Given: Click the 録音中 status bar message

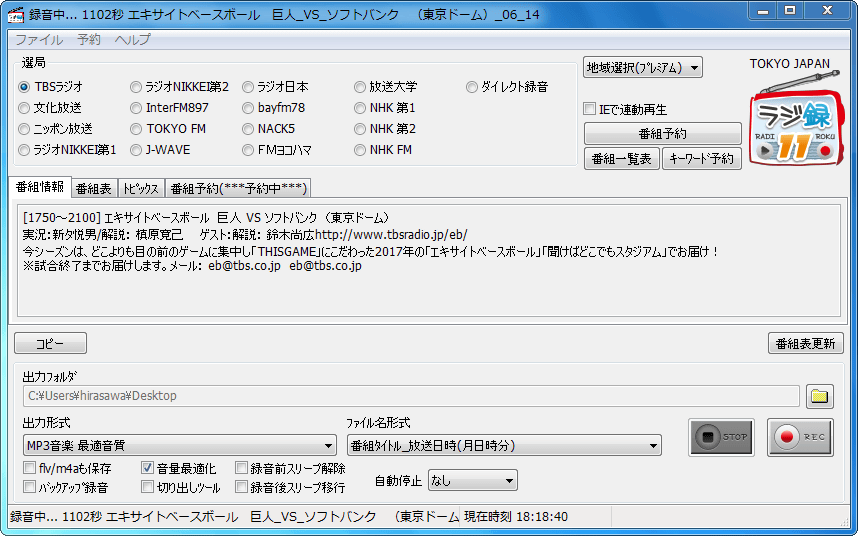Looking at the screenshot, I should (235, 516).
